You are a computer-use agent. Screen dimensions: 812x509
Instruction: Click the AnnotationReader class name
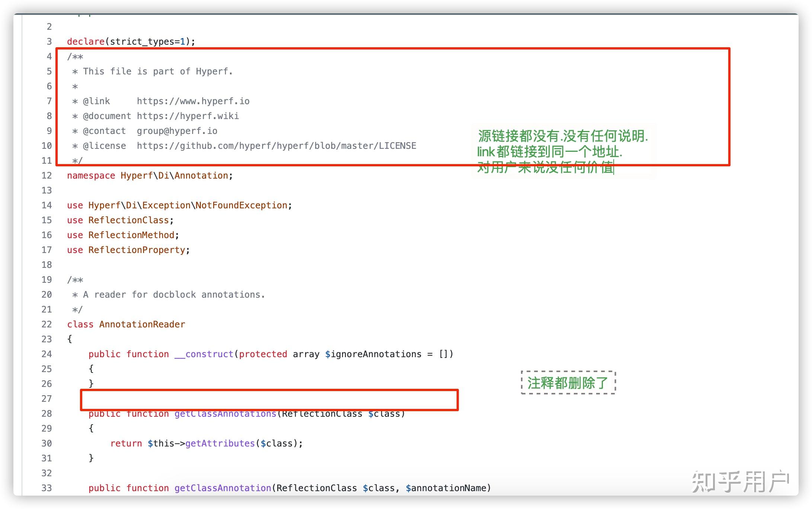pos(142,324)
